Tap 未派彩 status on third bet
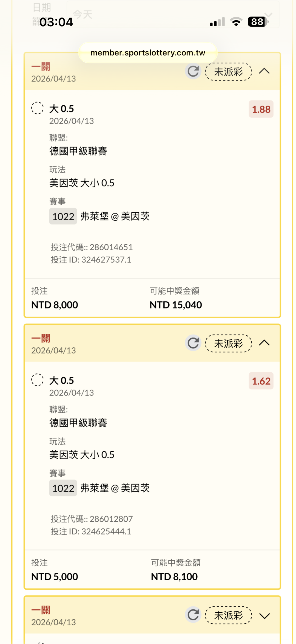The height and width of the screenshot is (644, 296). (x=228, y=615)
